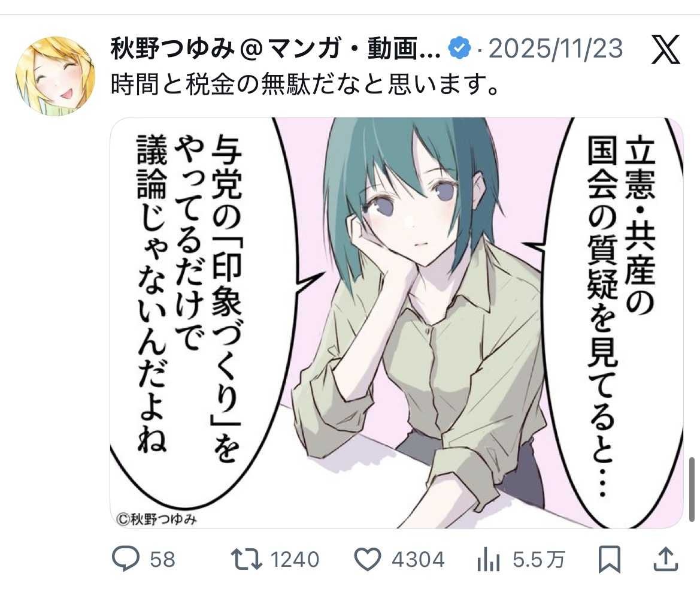
Task: Click the 5.5万 views count
Action: tap(539, 560)
